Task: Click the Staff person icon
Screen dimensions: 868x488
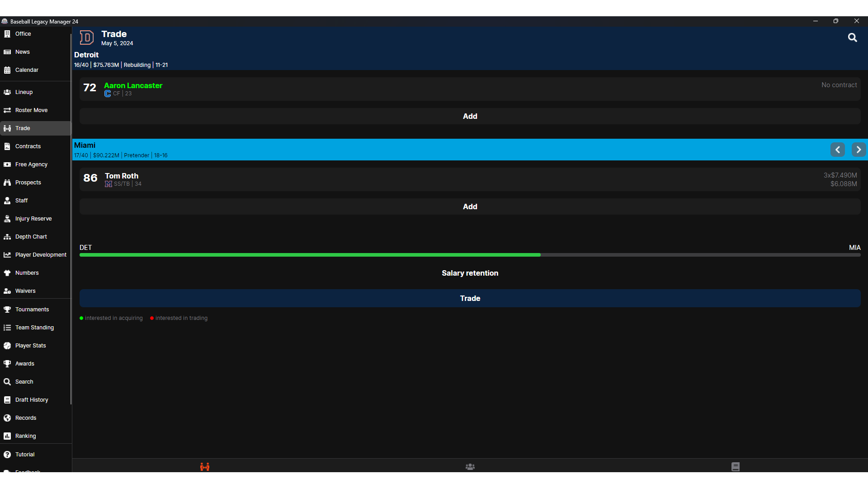Action: [x=7, y=201]
